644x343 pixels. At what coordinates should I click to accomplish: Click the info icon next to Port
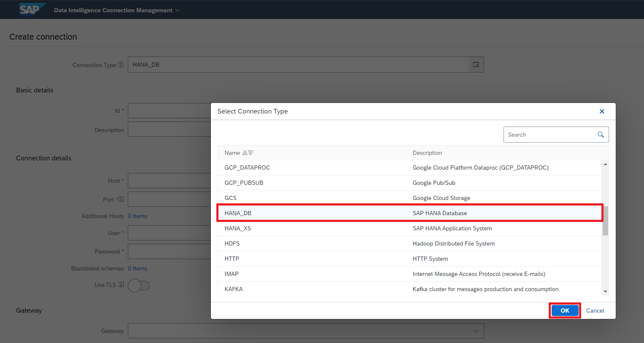[x=121, y=199]
